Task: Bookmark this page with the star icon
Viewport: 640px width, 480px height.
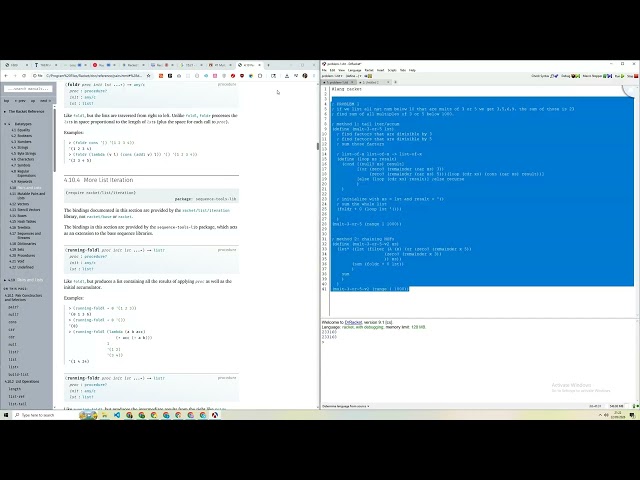Action: pyautogui.click(x=149, y=76)
